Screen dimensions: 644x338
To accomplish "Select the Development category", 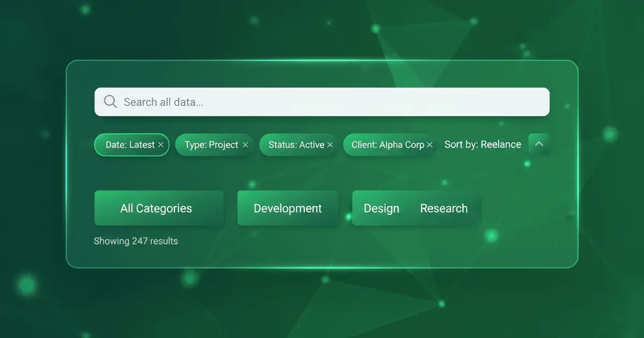I will [x=288, y=208].
